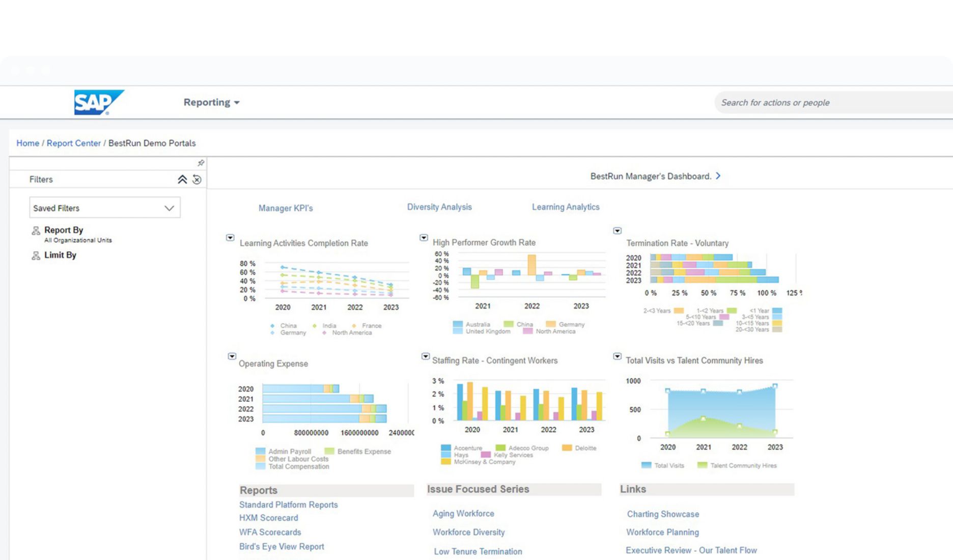Pin the Filters panel

(201, 163)
